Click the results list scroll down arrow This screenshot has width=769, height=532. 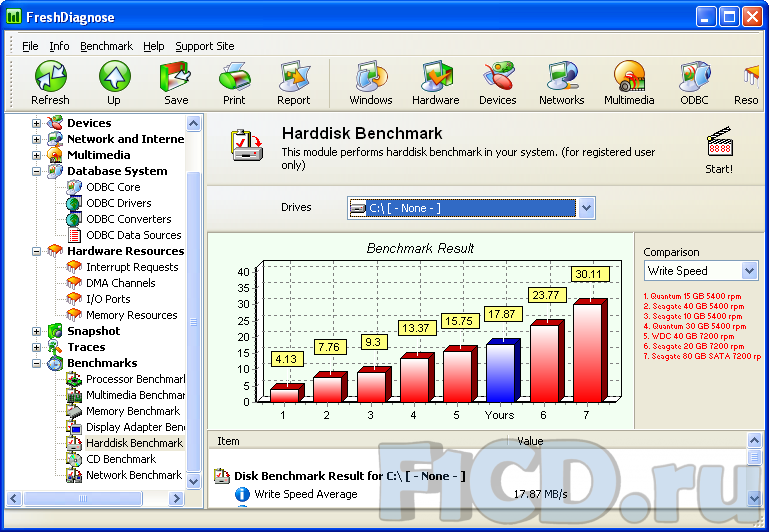[754, 499]
